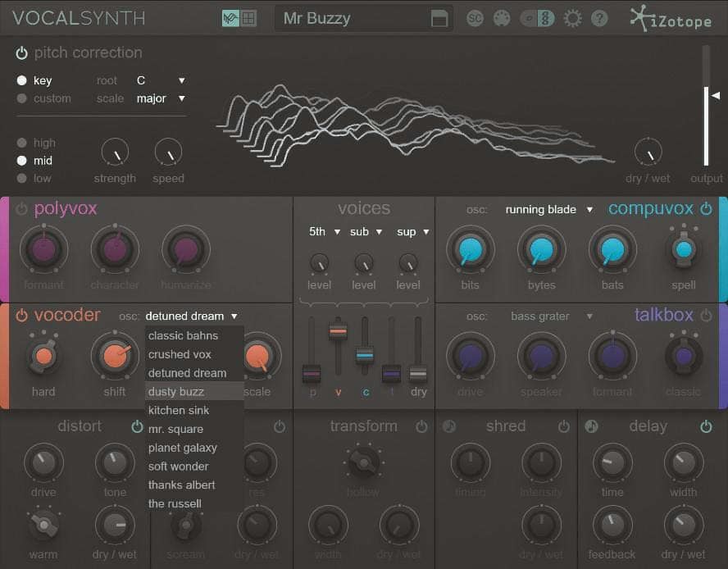Click the shred tempo sync note icon
Viewport: 728px width, 569px height.
449,426
